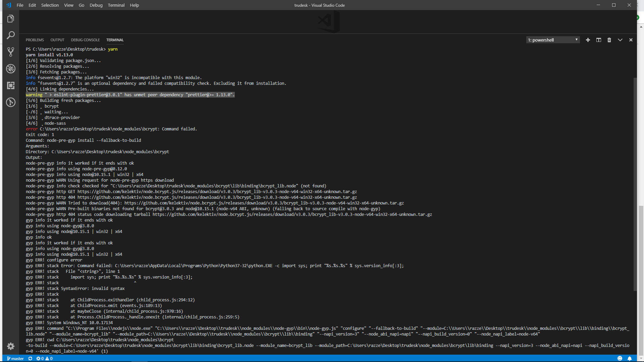Click the sync changes icon in status bar
This screenshot has height=362, width=644.
[30, 358]
